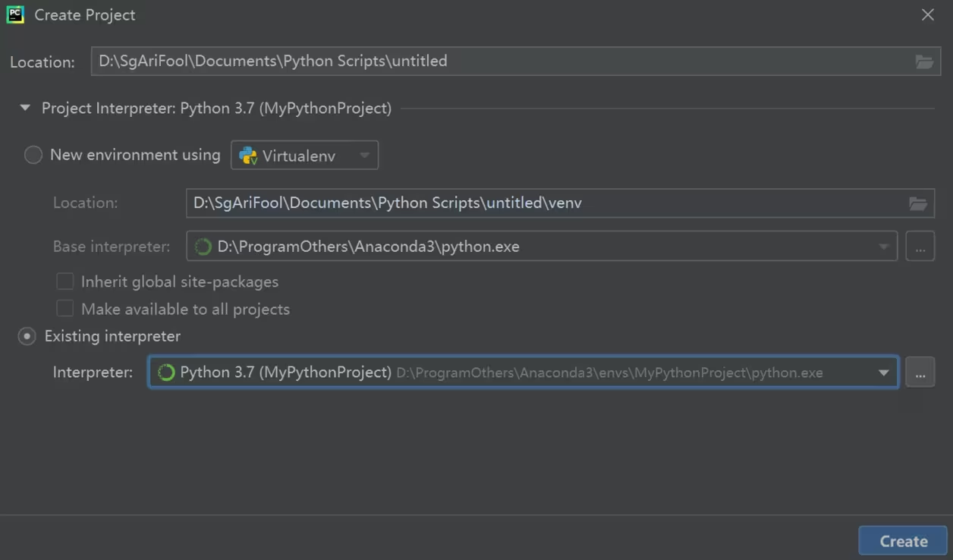This screenshot has height=560, width=953.
Task: Click spinner icon beside Python 3.7 interpreter
Action: (x=166, y=373)
